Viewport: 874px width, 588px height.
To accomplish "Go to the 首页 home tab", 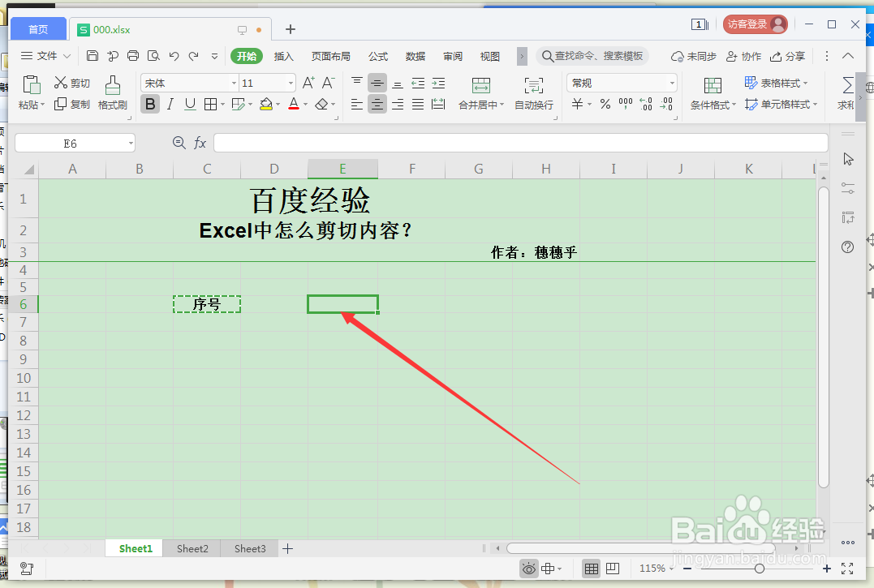I will click(x=38, y=29).
